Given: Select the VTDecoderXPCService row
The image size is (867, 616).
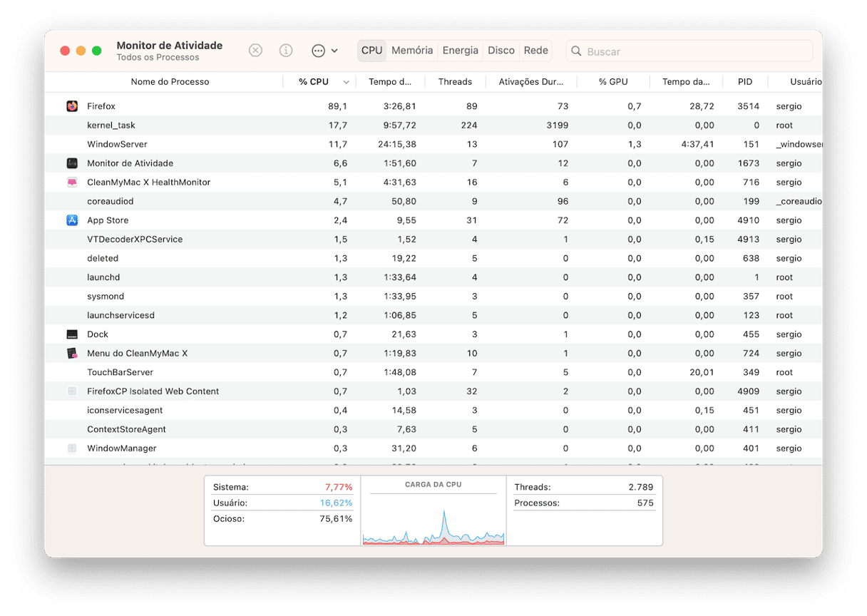Looking at the screenshot, I should 433,240.
